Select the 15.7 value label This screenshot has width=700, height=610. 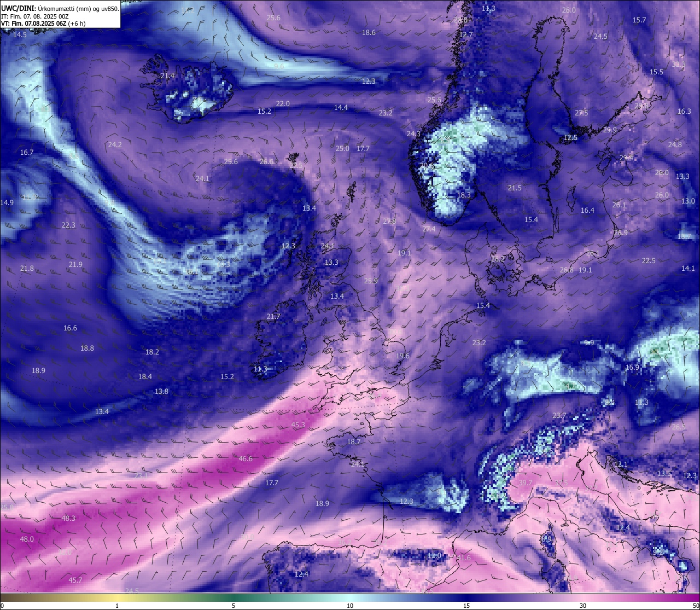click(639, 20)
